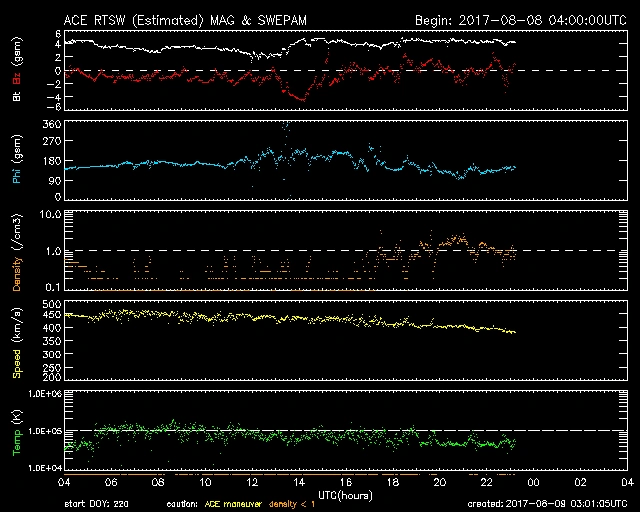Click the "180" tick on Phi axis
This screenshot has height=512, width=640.
pyautogui.click(x=52, y=161)
